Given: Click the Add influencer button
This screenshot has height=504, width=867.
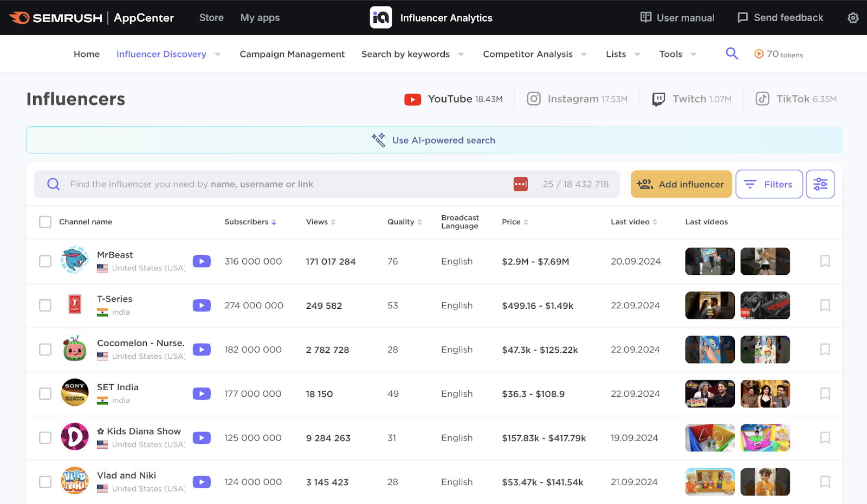Looking at the screenshot, I should coord(681,184).
